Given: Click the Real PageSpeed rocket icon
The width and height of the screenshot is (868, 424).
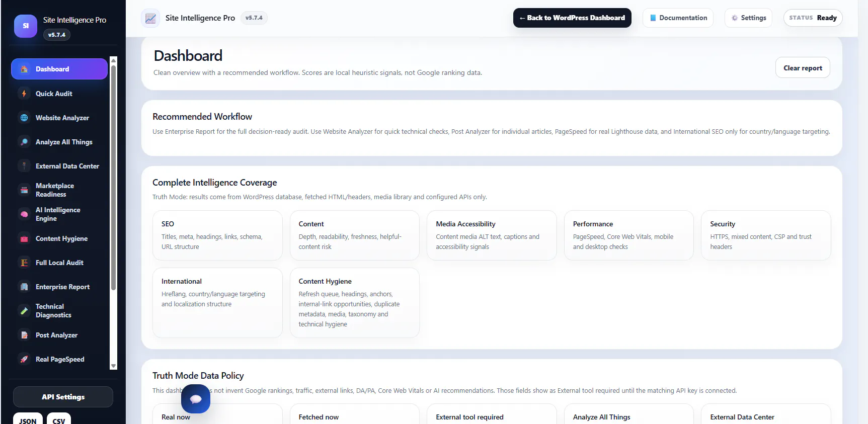Looking at the screenshot, I should pos(24,359).
